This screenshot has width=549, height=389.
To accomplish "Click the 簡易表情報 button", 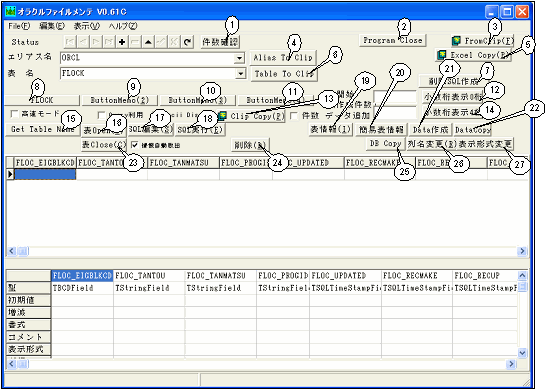I will 381,130.
